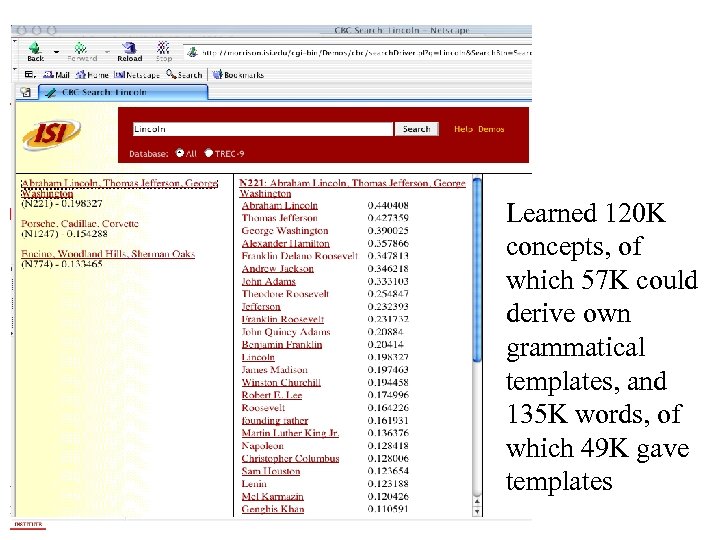Open the Christopher Columbus link
Screen dimensions: 720x540
[x=290, y=458]
